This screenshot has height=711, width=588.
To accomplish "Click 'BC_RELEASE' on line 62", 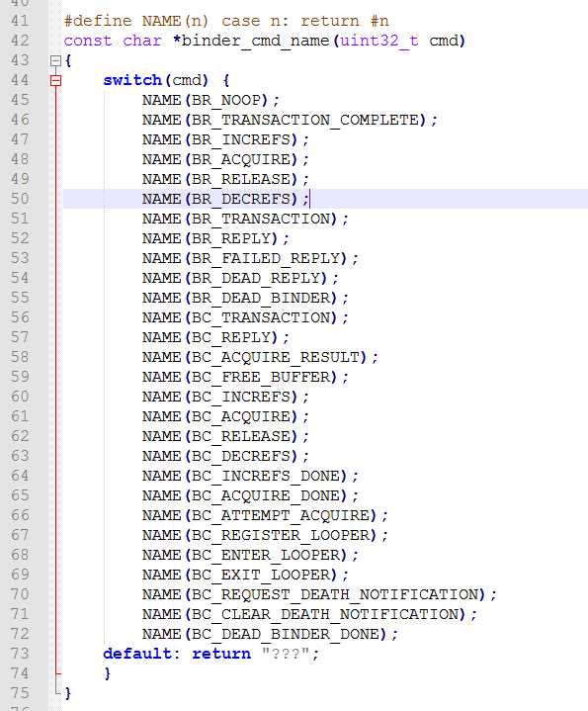I will point(241,436).
